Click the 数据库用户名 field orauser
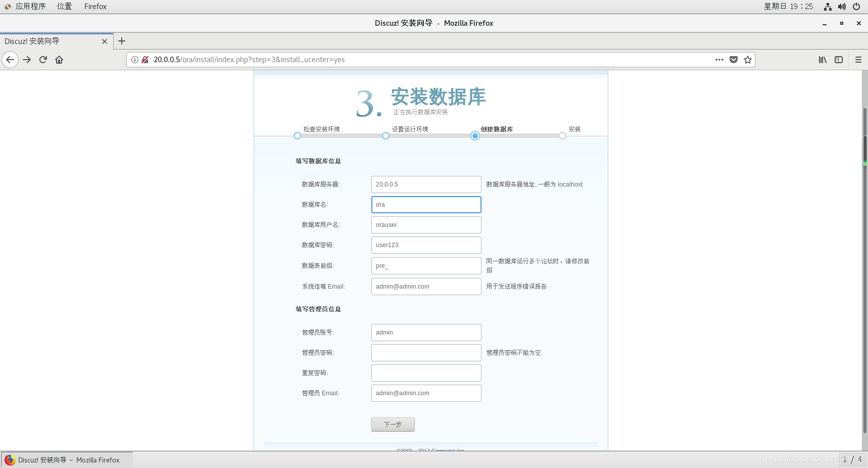Viewport: 868px width, 468px height. point(426,225)
